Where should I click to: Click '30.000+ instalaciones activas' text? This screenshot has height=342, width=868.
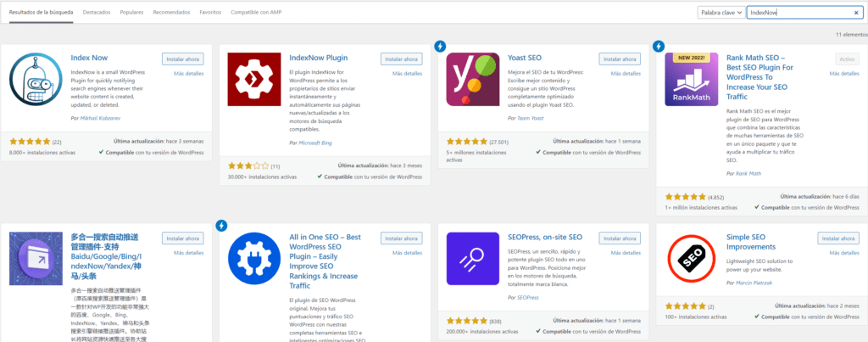263,177
